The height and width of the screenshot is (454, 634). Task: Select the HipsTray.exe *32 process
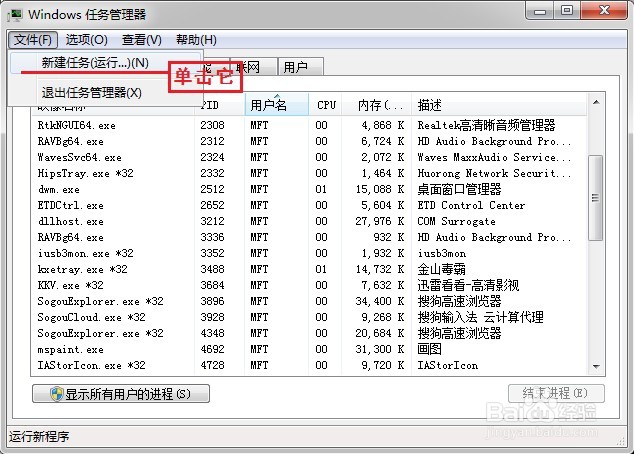[309, 173]
